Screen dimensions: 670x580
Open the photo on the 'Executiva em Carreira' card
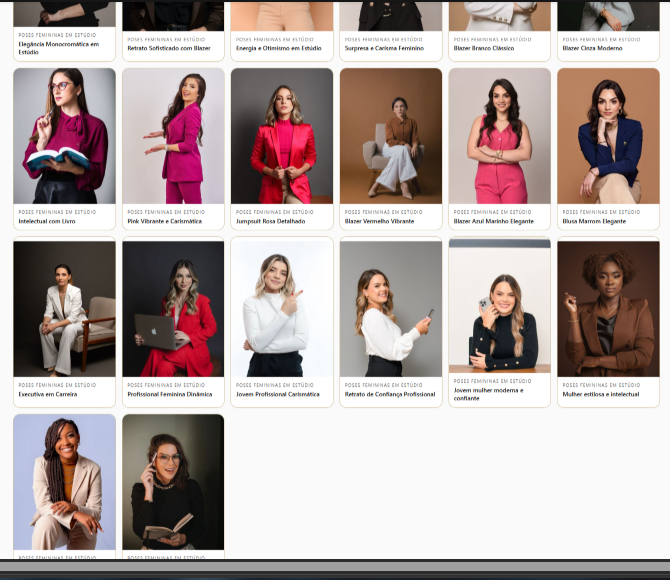pyautogui.click(x=65, y=309)
